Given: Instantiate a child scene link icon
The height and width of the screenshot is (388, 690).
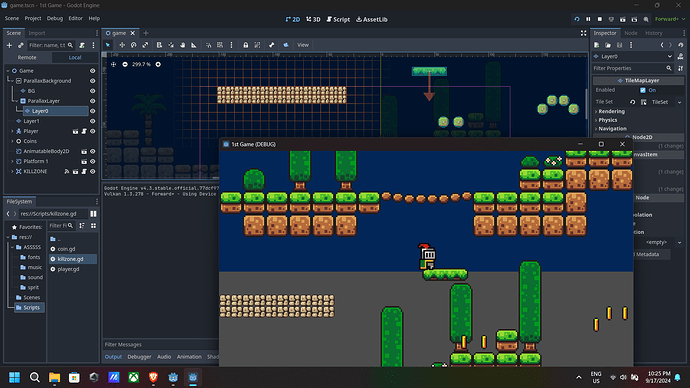Looking at the screenshot, I should pos(21,45).
